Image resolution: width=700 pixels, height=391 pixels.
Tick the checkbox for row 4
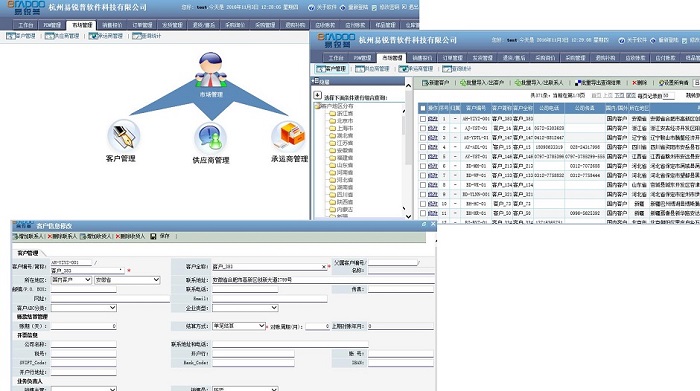point(422,147)
